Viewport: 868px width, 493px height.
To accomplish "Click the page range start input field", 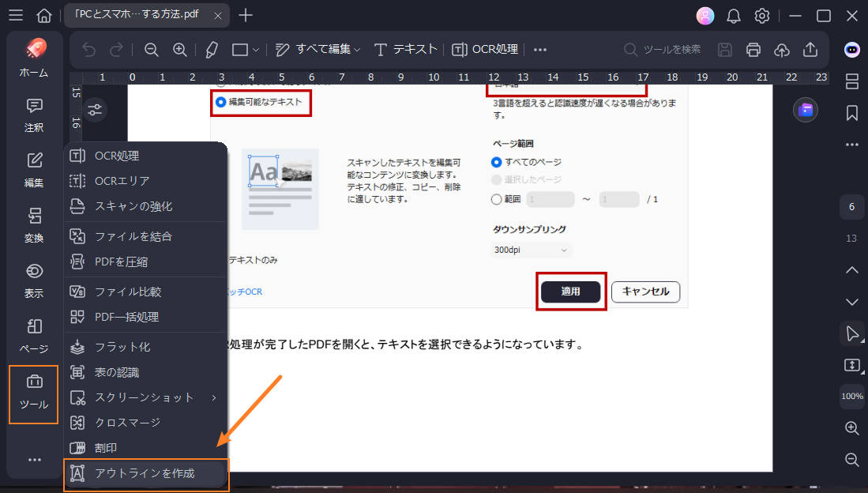I will 550,198.
